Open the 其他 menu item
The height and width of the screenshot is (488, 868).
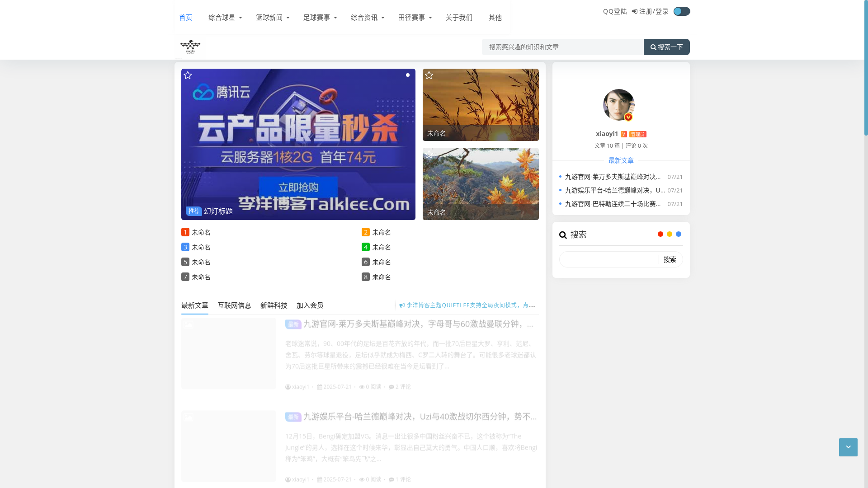(x=495, y=18)
